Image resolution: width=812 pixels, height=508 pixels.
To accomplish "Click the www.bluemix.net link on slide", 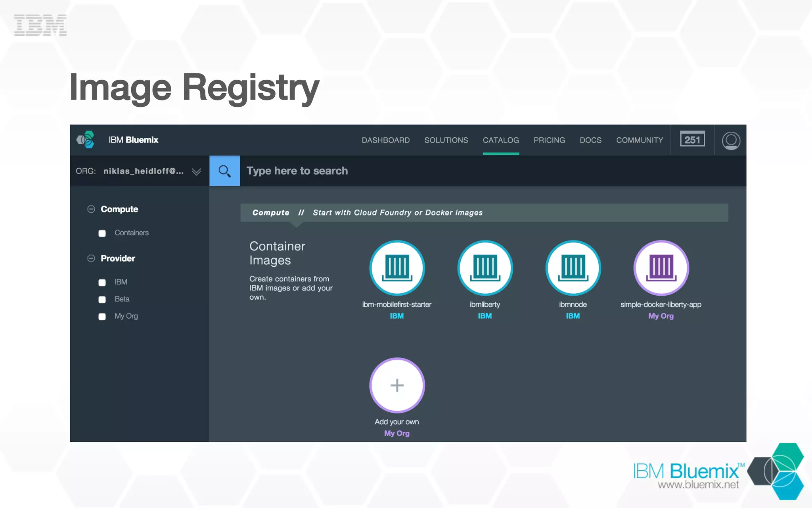I will (x=698, y=485).
